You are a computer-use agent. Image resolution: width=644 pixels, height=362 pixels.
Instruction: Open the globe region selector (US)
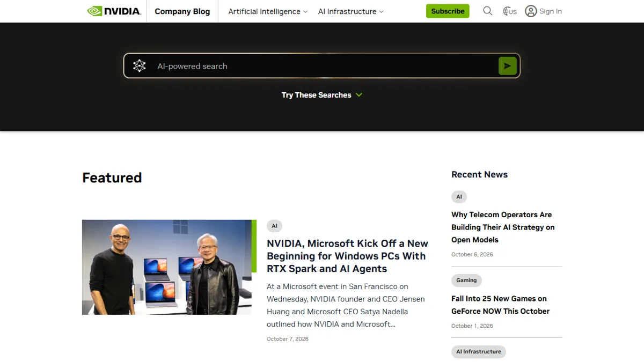click(x=509, y=11)
